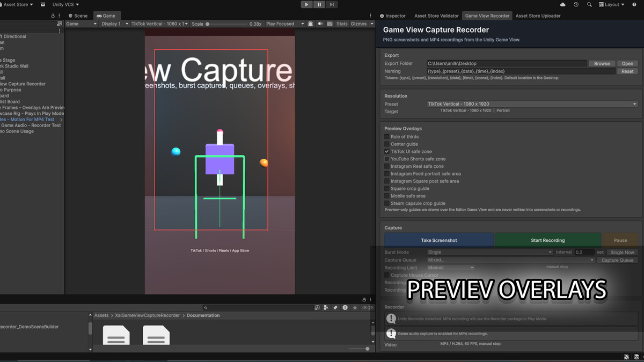
Task: Switch to the Inspector tab
Action: click(393, 16)
